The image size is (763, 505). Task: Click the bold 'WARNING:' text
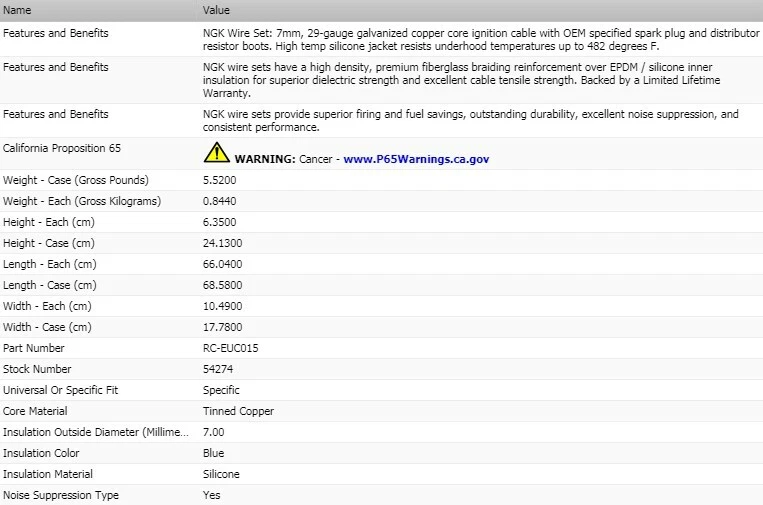point(265,159)
